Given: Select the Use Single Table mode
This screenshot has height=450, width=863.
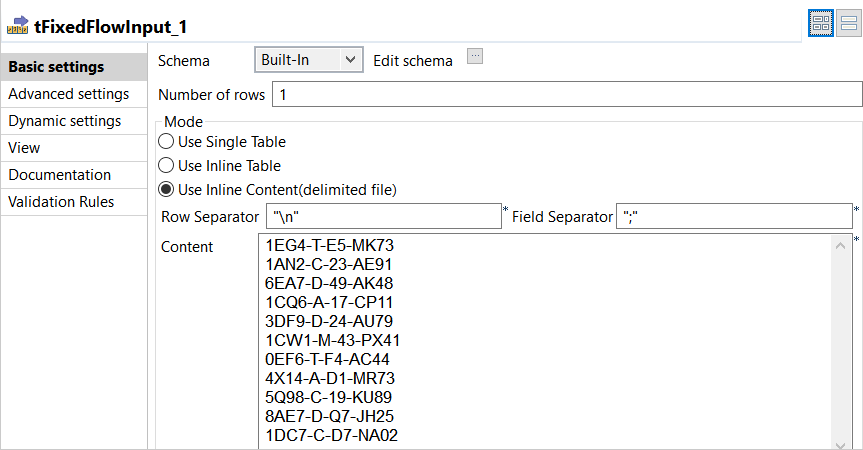Looking at the screenshot, I should pyautogui.click(x=166, y=142).
